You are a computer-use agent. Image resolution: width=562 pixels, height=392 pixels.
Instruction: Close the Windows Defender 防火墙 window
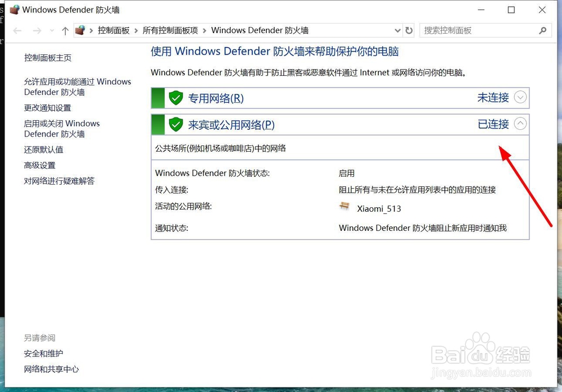[542, 10]
